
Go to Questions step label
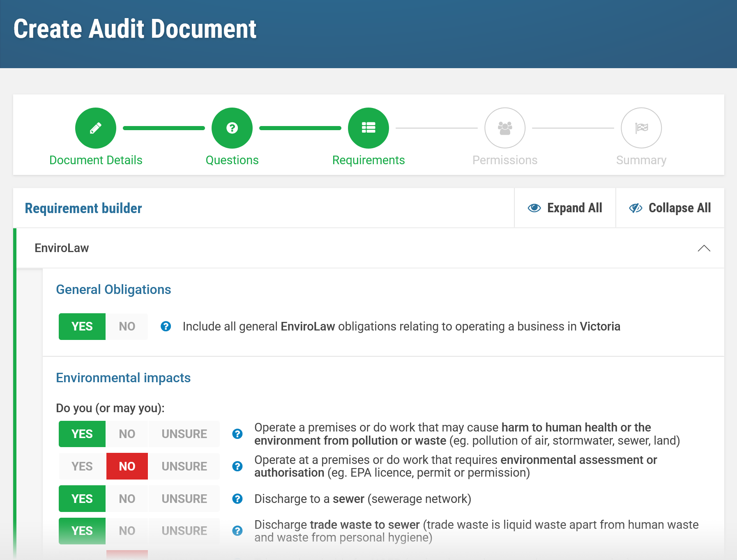click(232, 160)
